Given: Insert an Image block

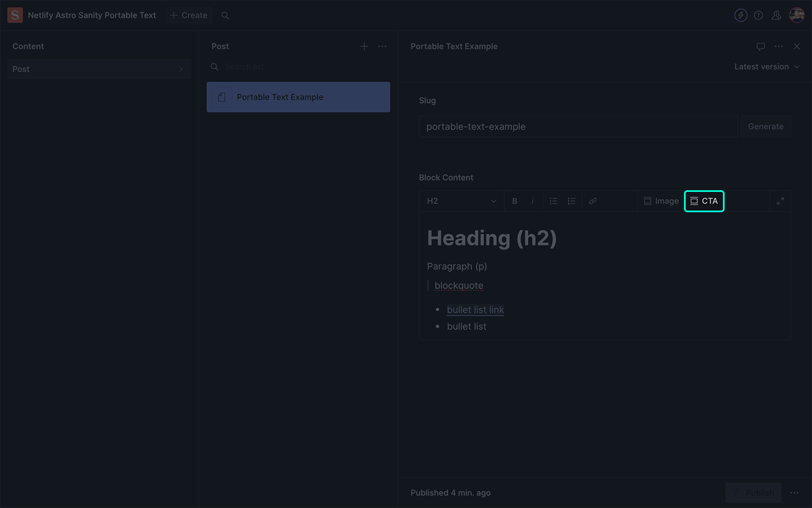Looking at the screenshot, I should pos(661,201).
